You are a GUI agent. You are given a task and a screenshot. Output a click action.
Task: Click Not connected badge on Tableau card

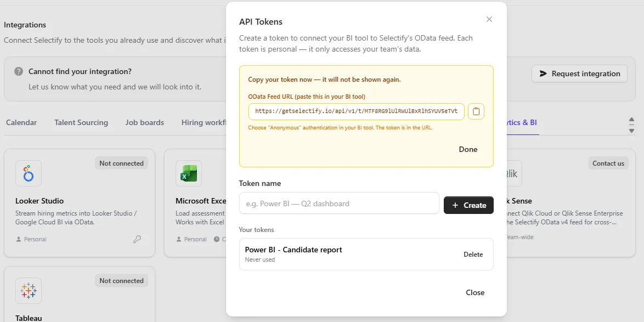[121, 280]
